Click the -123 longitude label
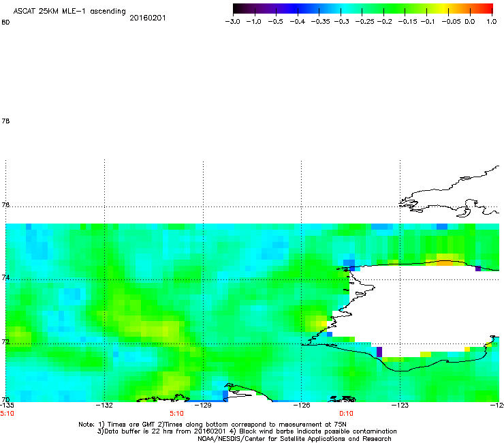Screen dimensions: 504x443 pyautogui.click(x=400, y=406)
